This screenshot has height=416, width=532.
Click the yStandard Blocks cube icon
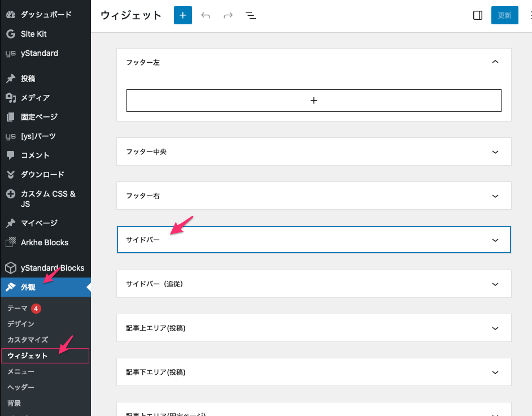click(10, 268)
